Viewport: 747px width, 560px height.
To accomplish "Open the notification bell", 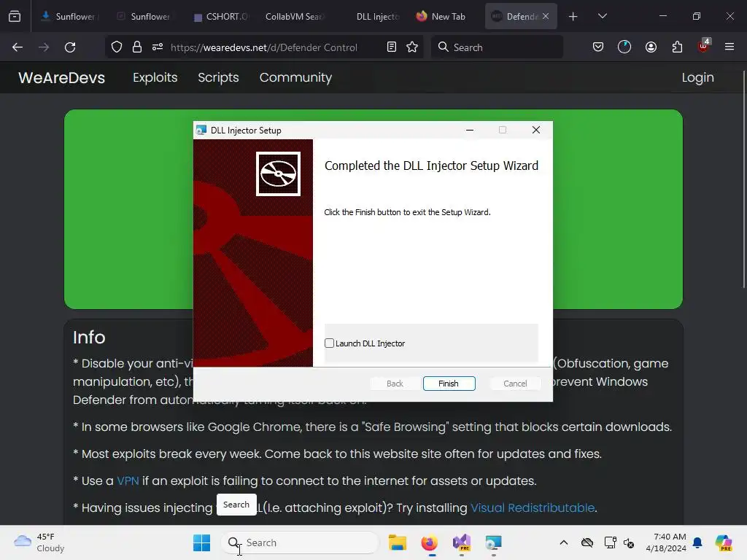I will (x=697, y=542).
